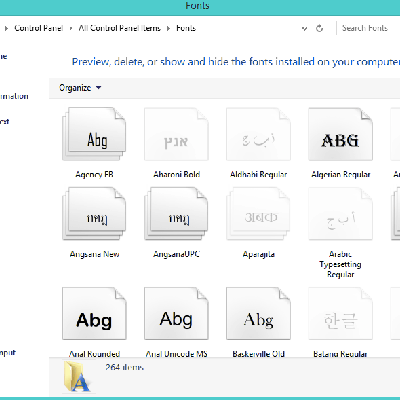Viewport: 400px width, 400px height.
Task: Click the 264 items count text
Action: click(x=125, y=367)
